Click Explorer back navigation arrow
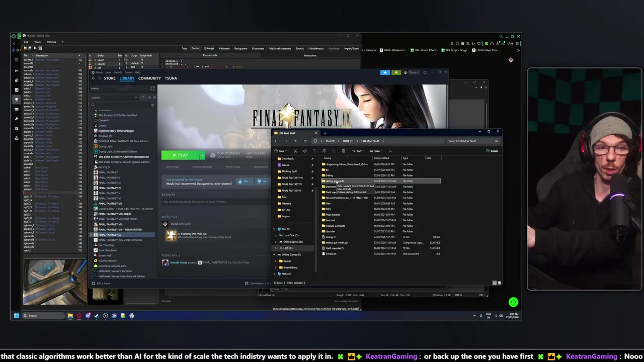 point(276,141)
